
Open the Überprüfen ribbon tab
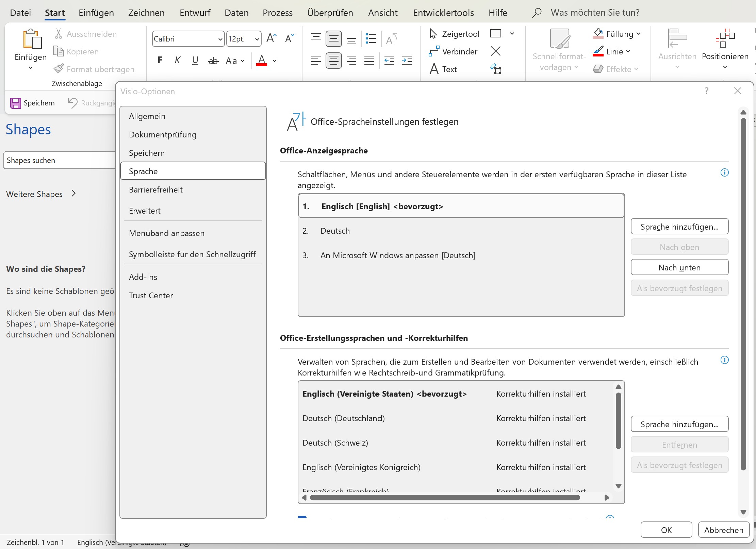point(330,13)
